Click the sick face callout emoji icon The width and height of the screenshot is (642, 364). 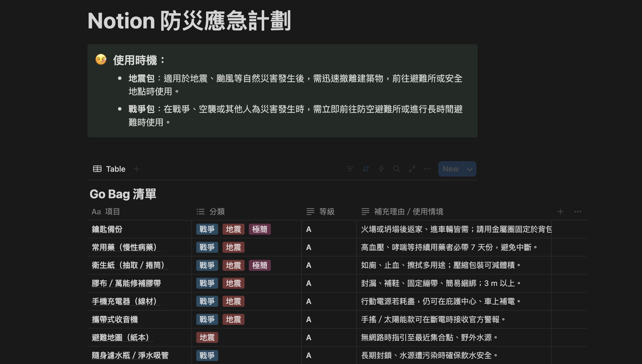click(101, 60)
